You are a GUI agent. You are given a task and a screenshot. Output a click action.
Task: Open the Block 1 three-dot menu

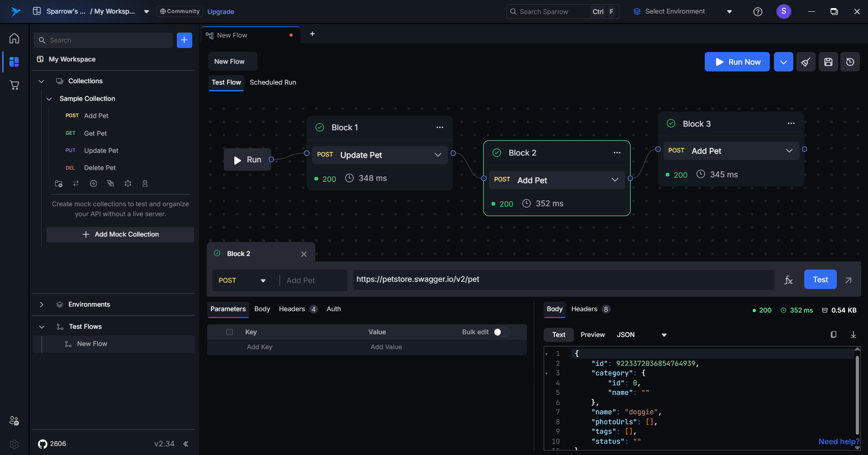(x=440, y=128)
